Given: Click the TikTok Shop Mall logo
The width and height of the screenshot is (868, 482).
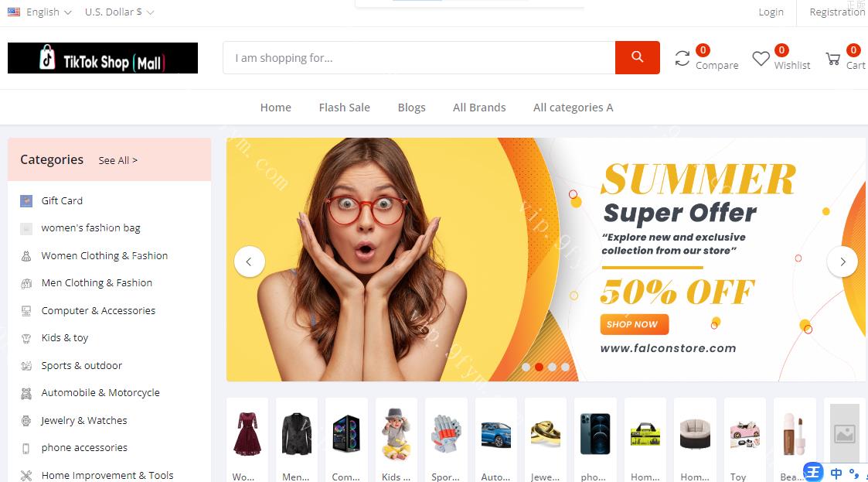Looking at the screenshot, I should (x=102, y=58).
